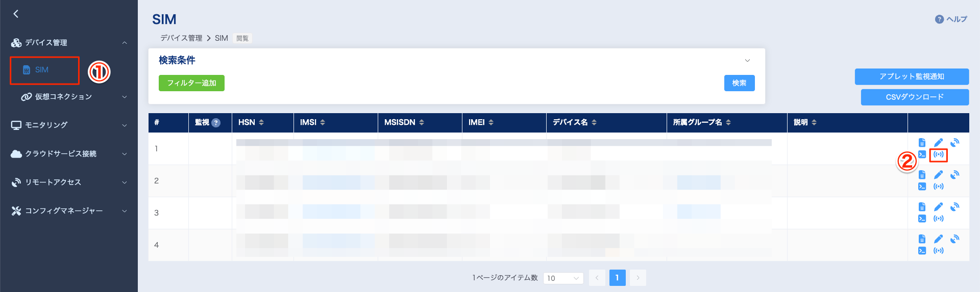
Task: Open the document details icon in row 1
Action: click(x=922, y=143)
